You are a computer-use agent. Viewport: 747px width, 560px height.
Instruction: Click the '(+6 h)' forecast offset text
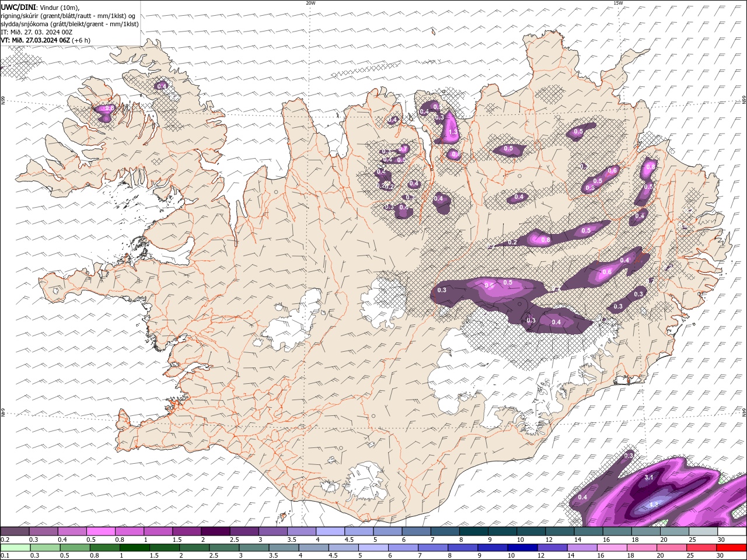81,40
